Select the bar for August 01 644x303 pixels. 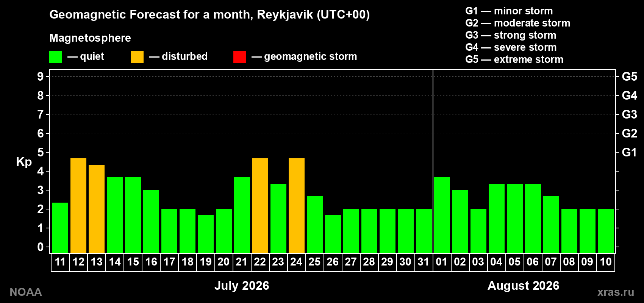click(x=442, y=215)
